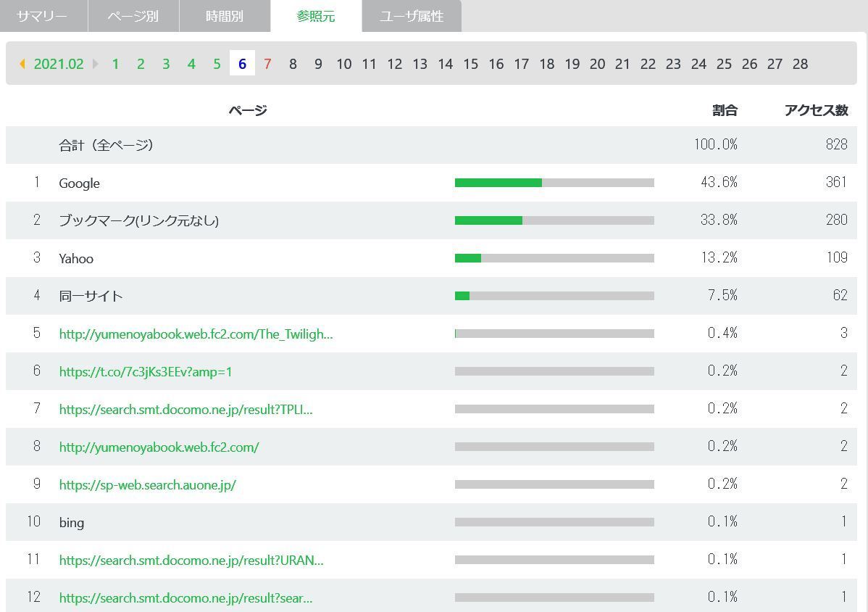
Task: Select day 4 in date bar
Action: click(191, 64)
